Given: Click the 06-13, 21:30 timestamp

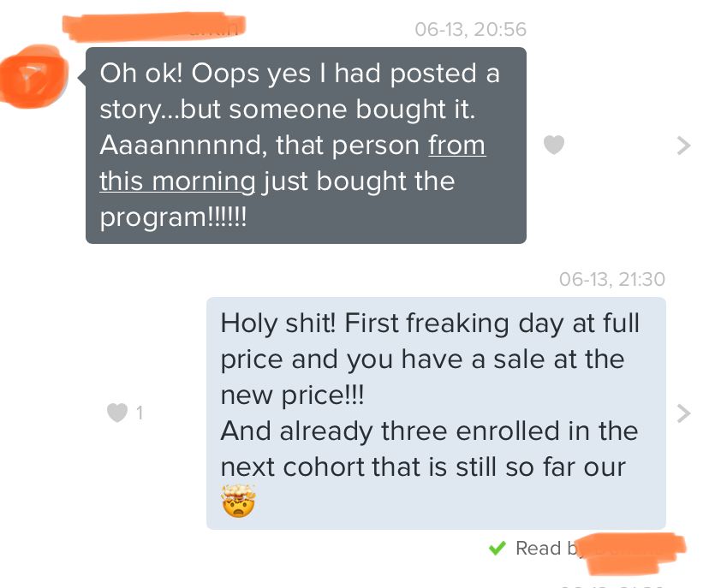Looking at the screenshot, I should pos(611,279).
